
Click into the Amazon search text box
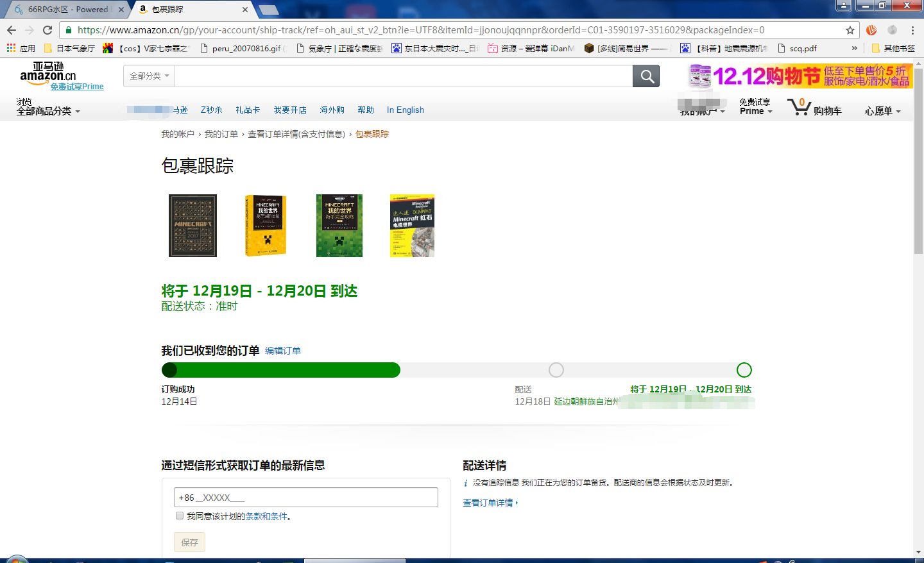(x=404, y=76)
